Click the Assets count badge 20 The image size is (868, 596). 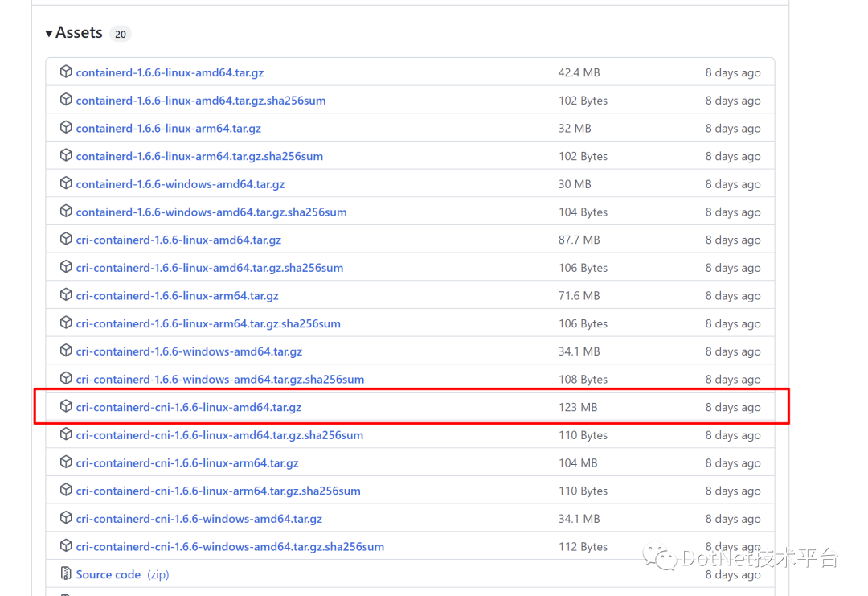coord(120,35)
